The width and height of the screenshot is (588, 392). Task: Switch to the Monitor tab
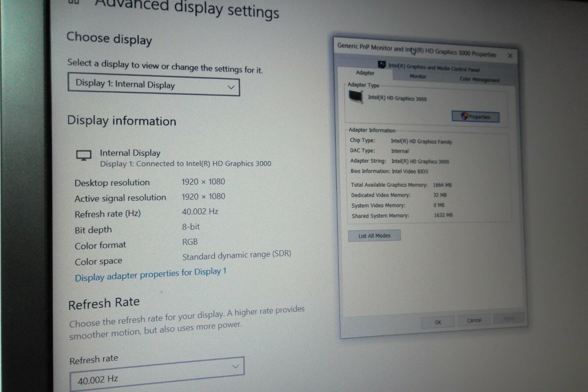point(418,76)
